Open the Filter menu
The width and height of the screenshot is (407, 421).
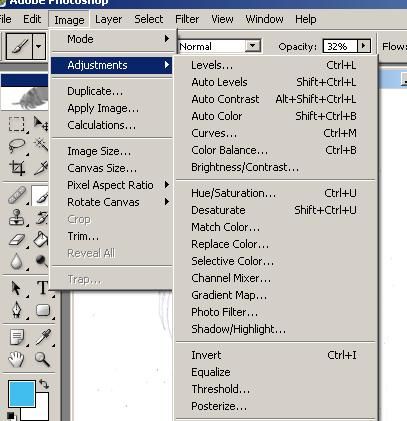point(187,19)
